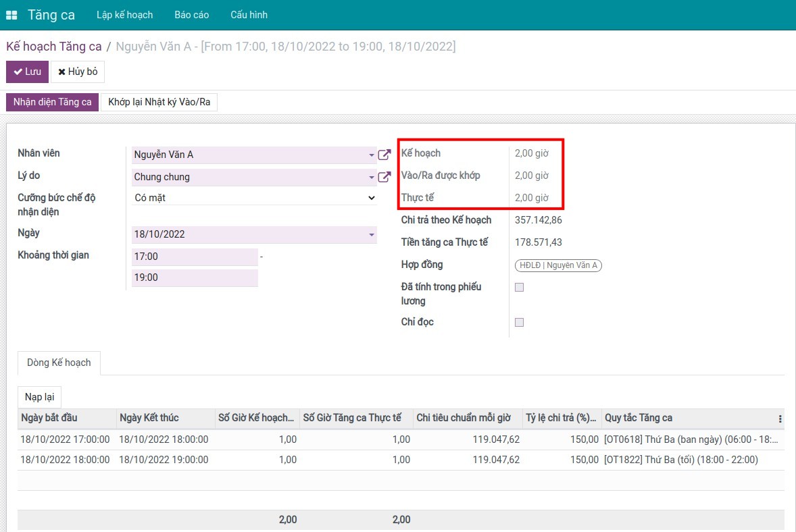Viewport: 796px width, 532px height.
Task: Click the table column options kebab icon
Action: coord(780,418)
